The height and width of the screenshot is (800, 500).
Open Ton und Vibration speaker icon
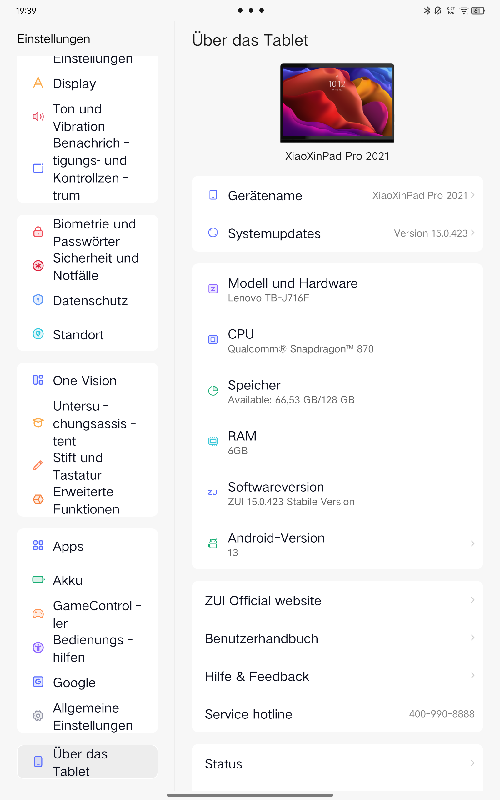(38, 117)
